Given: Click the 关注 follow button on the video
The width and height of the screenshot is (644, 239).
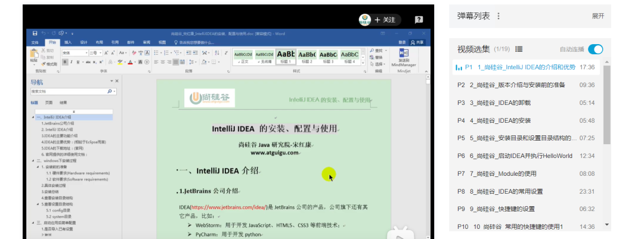Looking at the screenshot, I should [385, 19].
